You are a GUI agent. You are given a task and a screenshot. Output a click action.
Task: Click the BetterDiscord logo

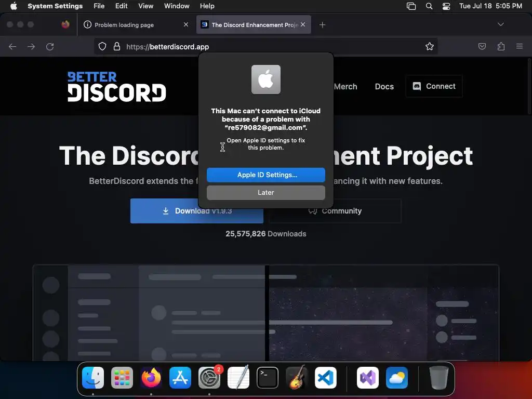117,87
